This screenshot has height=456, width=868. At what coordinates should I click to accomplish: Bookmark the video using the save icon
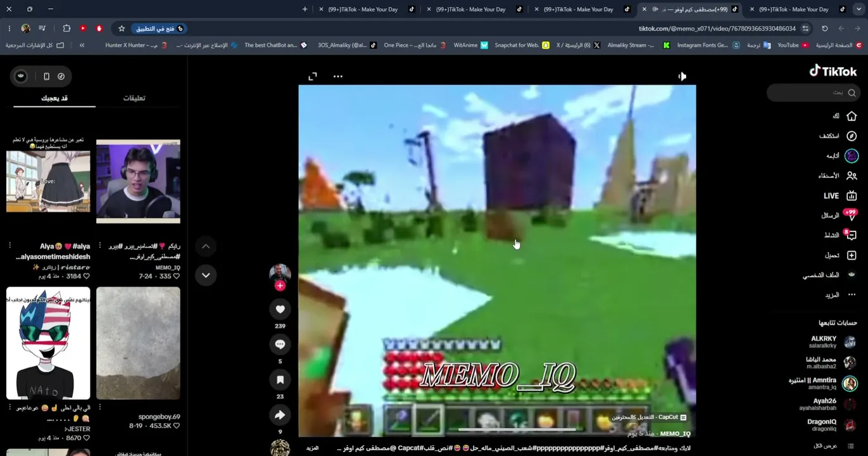pos(280,379)
